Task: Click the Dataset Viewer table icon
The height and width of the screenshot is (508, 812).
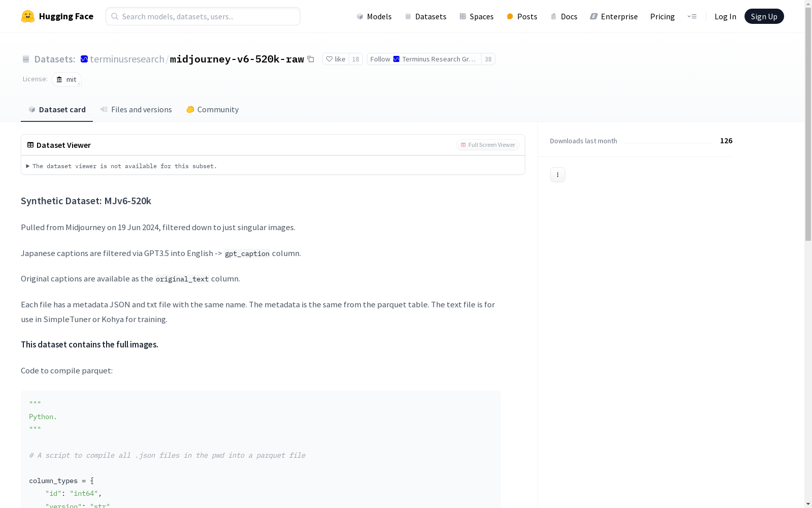Action: tap(30, 145)
